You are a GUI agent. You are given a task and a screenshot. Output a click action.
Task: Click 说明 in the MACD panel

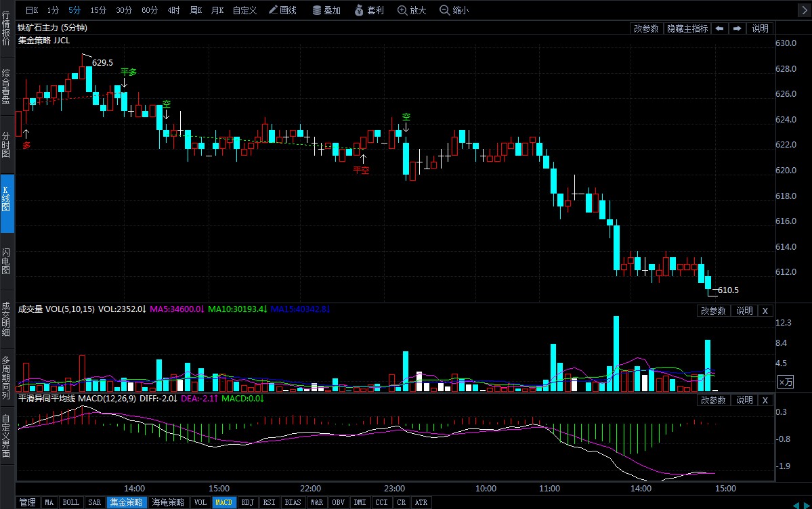point(745,400)
